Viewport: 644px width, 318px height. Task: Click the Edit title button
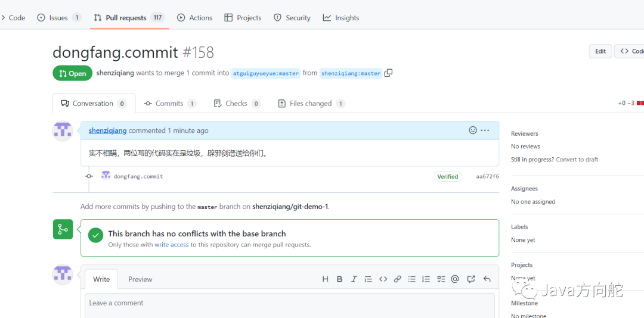click(x=600, y=51)
